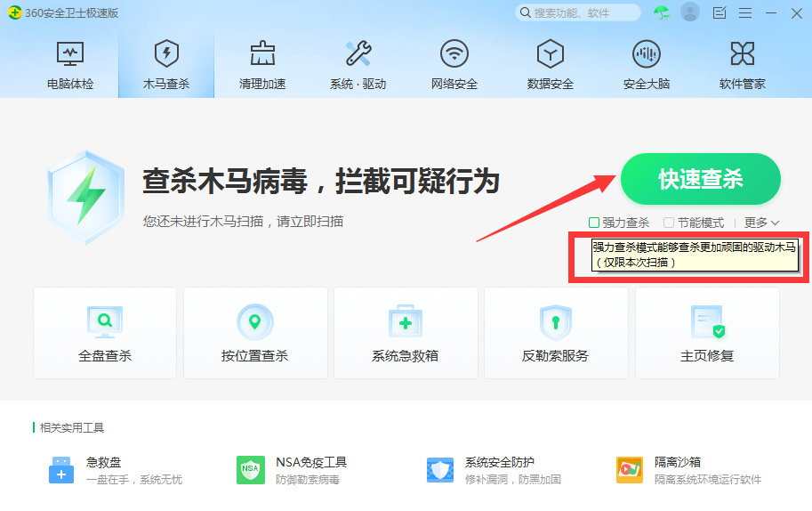Screen dimensions: 812x511
Task: Open the 电脑体检 monitor icon
Action: tap(70, 54)
